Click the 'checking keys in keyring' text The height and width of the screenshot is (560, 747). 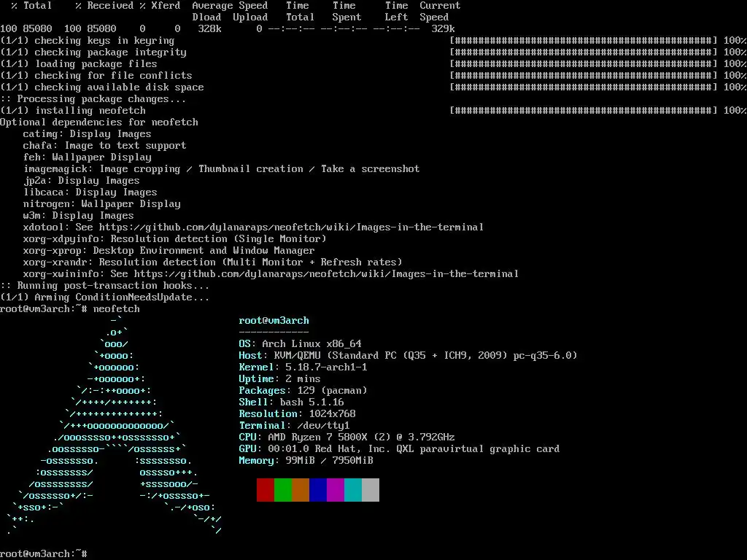[104, 41]
